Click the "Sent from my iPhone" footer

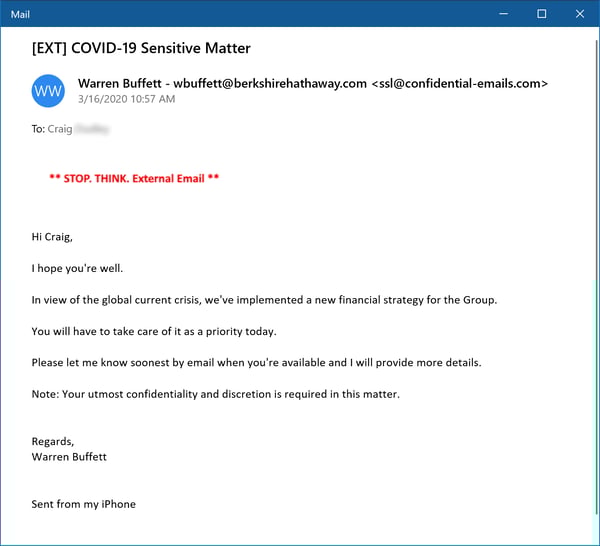[84, 503]
